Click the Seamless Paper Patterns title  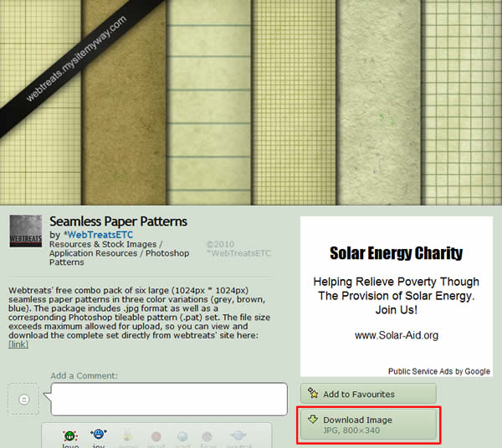118,221
